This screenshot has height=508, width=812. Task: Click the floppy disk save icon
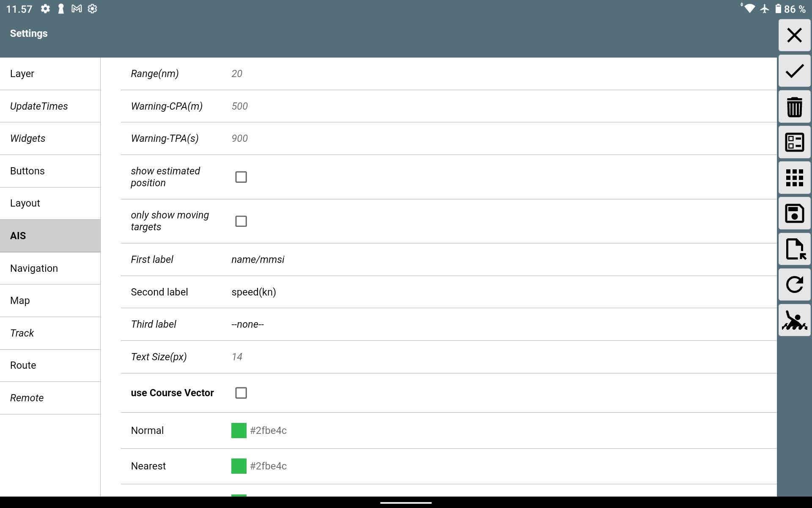tap(794, 213)
